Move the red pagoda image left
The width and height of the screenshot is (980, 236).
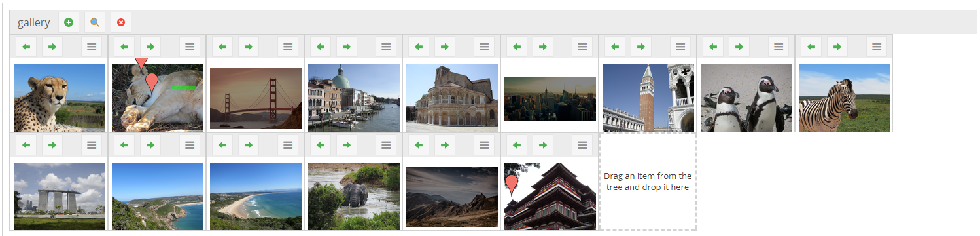click(x=517, y=145)
